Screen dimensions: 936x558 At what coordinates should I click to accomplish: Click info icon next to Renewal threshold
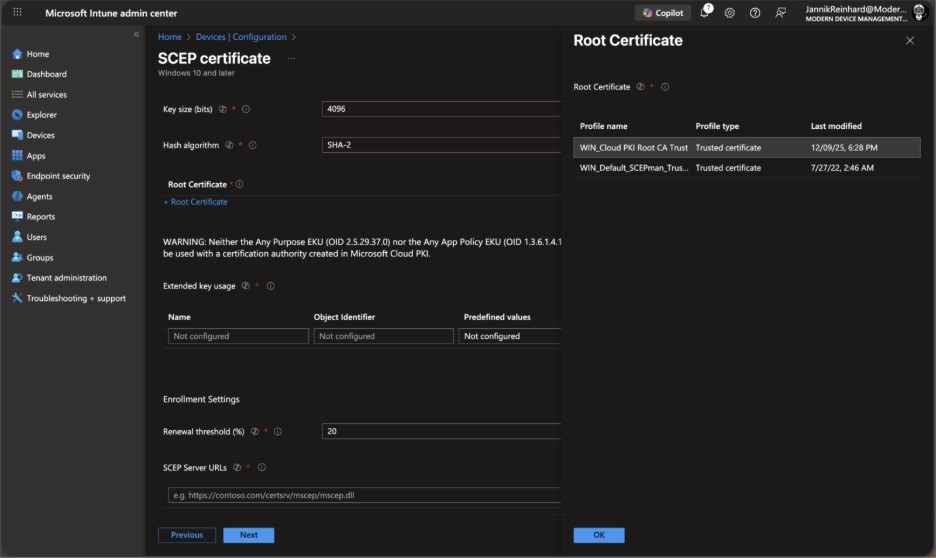click(278, 432)
